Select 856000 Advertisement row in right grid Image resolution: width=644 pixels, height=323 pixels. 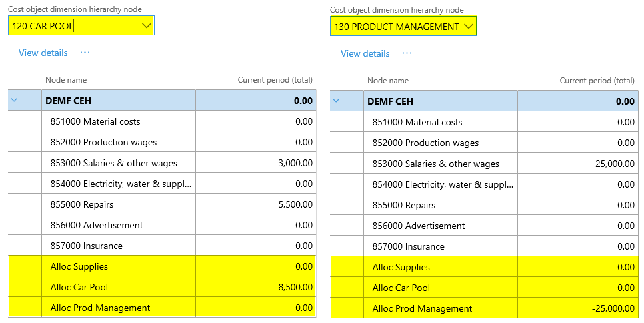click(418, 226)
